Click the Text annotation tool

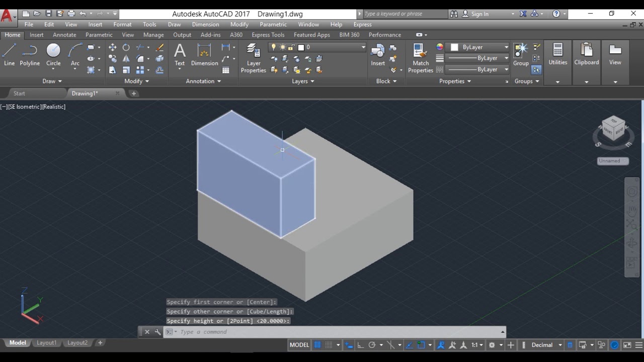[x=180, y=55]
